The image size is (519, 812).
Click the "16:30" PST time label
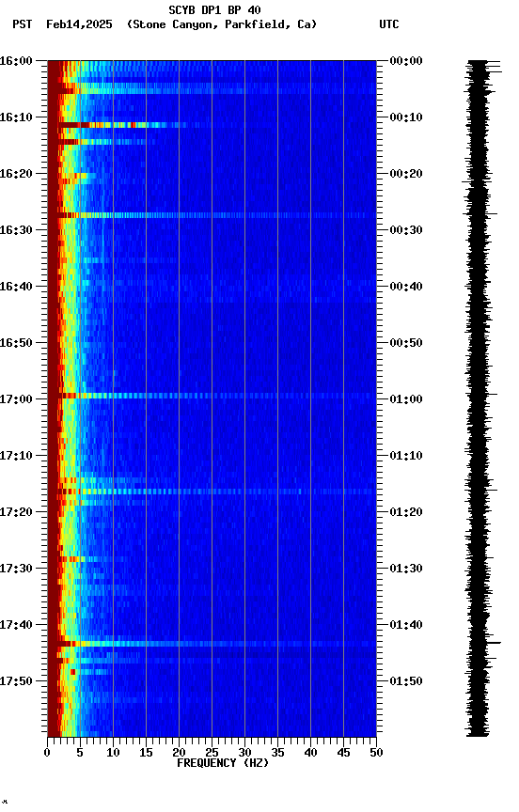tap(16, 230)
